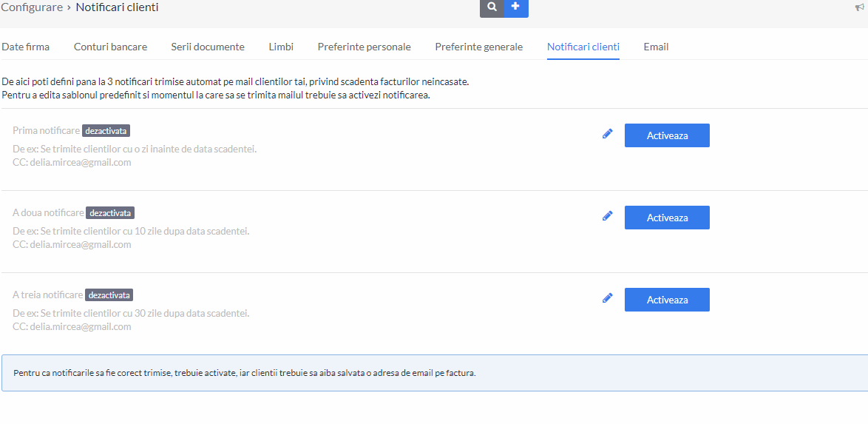Select the Limbi tab
The height and width of the screenshot is (424, 868).
point(281,47)
